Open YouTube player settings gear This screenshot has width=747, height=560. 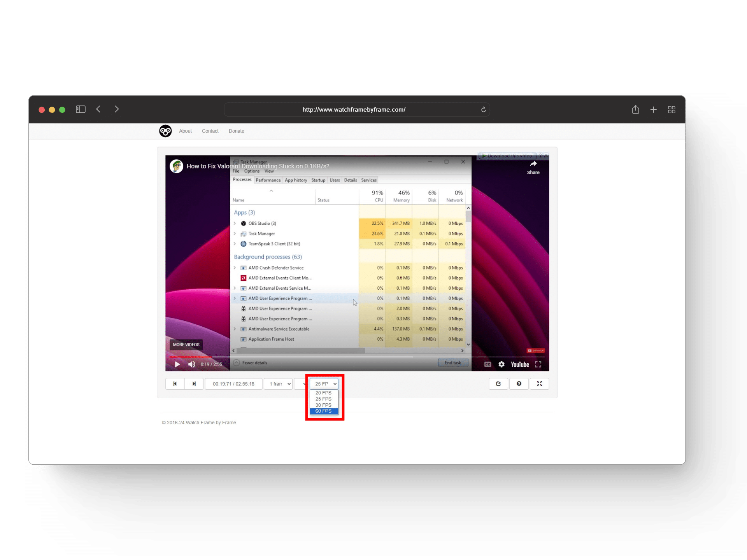click(x=502, y=364)
